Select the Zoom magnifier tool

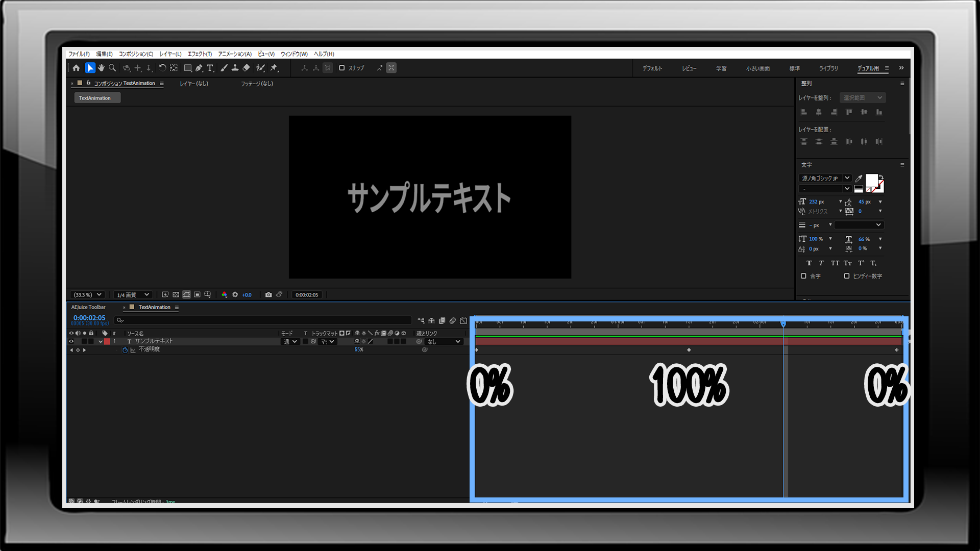(112, 68)
